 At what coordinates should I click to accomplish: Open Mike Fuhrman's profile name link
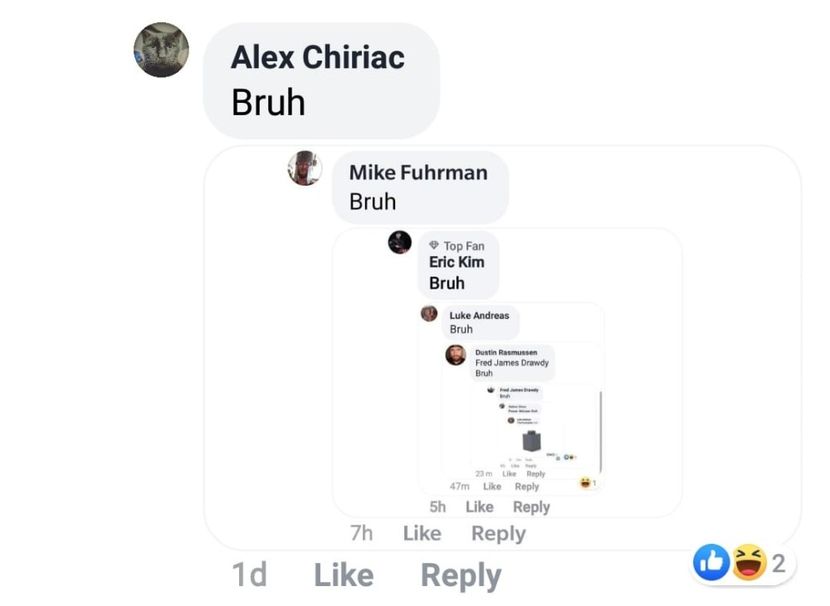pyautogui.click(x=418, y=173)
